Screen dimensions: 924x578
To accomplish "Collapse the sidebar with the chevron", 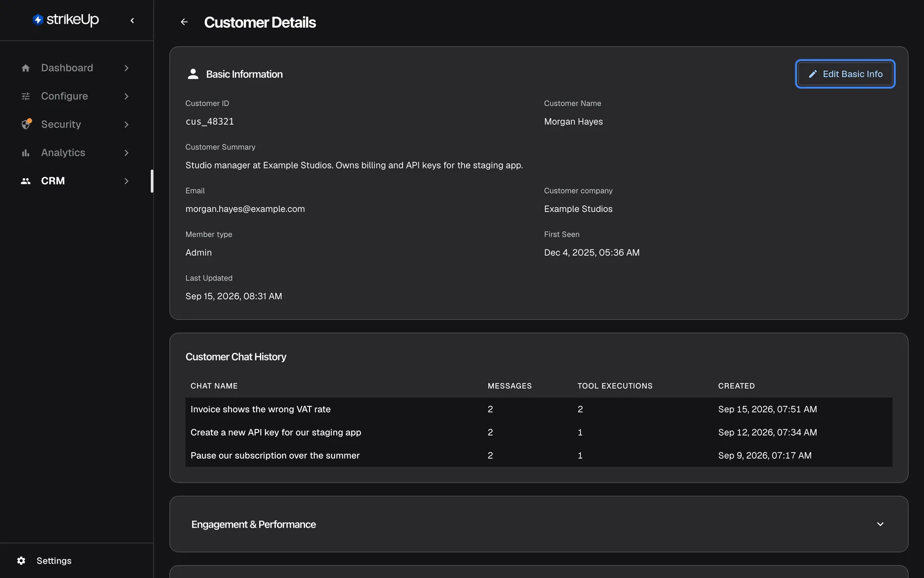I will 132,21.
